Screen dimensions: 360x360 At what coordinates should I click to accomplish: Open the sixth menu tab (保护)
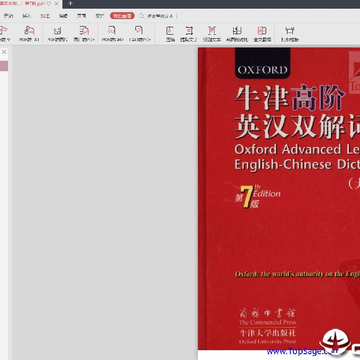(100, 16)
